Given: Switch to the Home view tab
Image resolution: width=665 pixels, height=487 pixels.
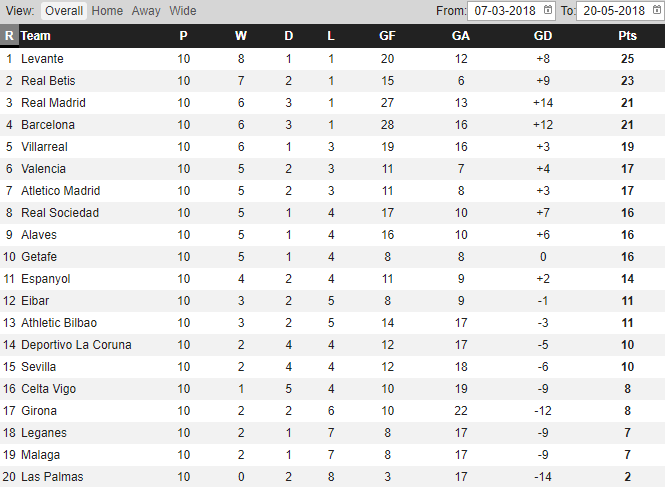Looking at the screenshot, I should (x=107, y=11).
